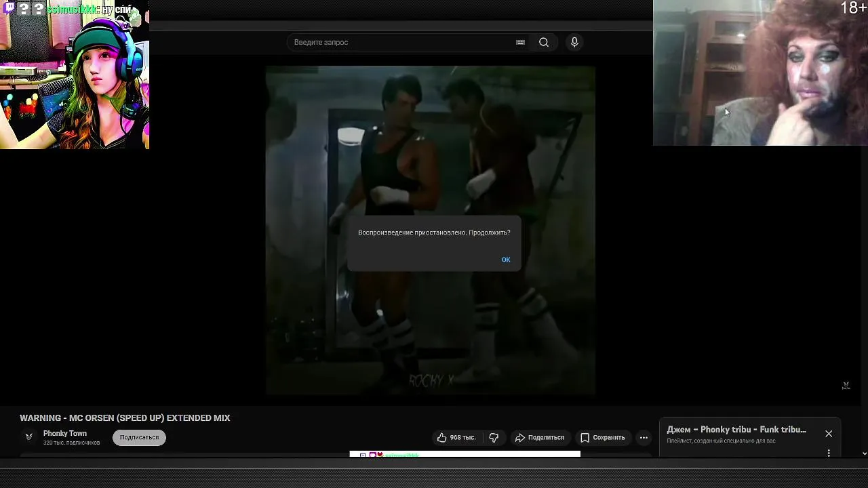
Task: Click the WARNING - MC ORSEN video title
Action: pos(125,418)
